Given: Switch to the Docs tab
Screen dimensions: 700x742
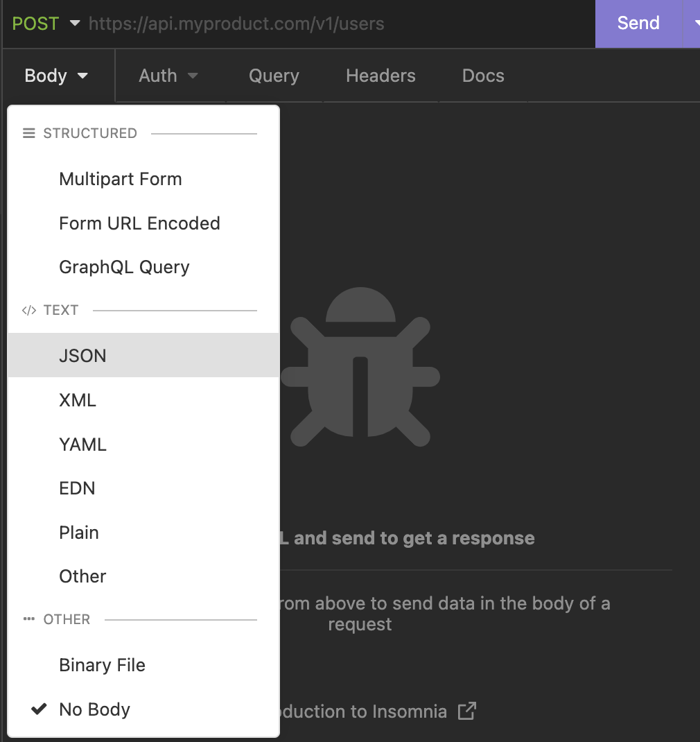Looking at the screenshot, I should (x=483, y=76).
